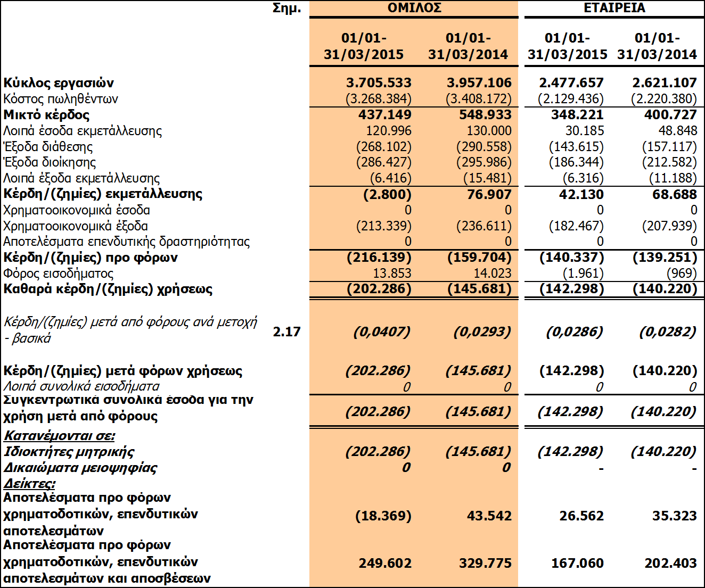Screen dimensions: 705x588
Task: Click the Λοιπά έσοδα εκμετάλλευσης label
Action: click(83, 131)
